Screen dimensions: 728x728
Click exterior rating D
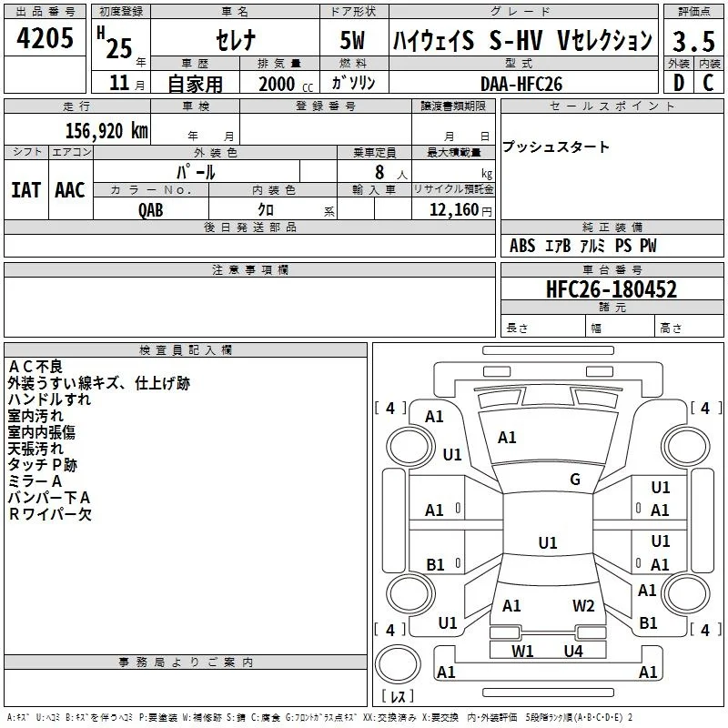(679, 83)
